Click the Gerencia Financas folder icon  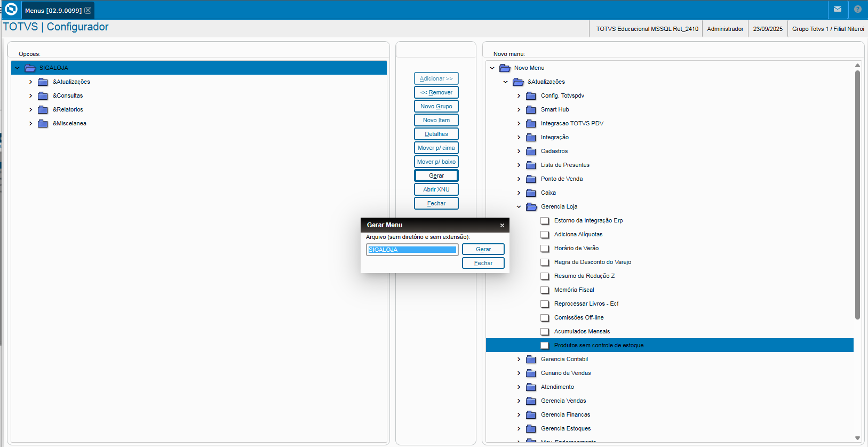coord(531,415)
